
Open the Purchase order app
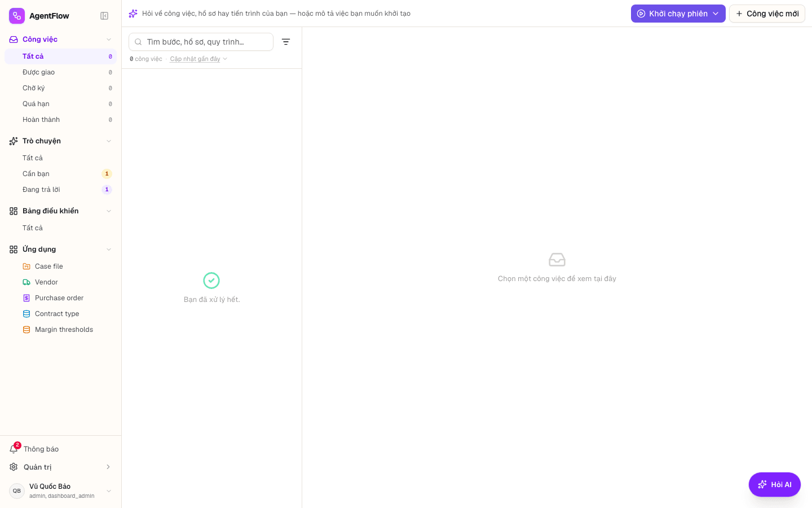(60, 298)
